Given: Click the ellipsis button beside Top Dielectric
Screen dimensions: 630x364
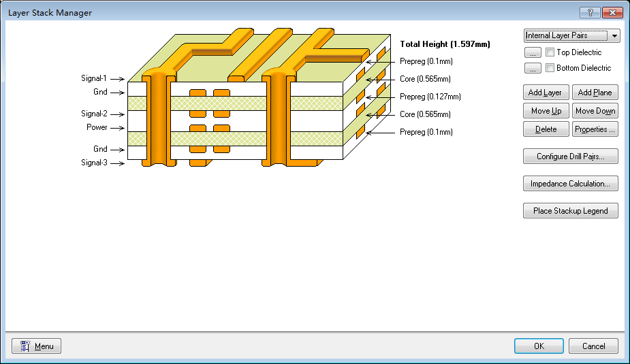Looking at the screenshot, I should (x=533, y=52).
